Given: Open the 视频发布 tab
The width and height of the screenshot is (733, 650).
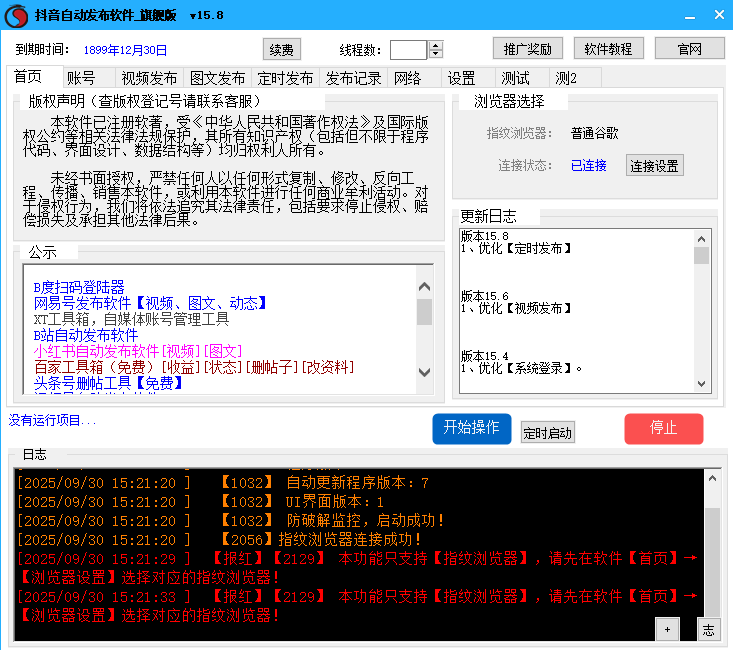Looking at the screenshot, I should point(149,78).
